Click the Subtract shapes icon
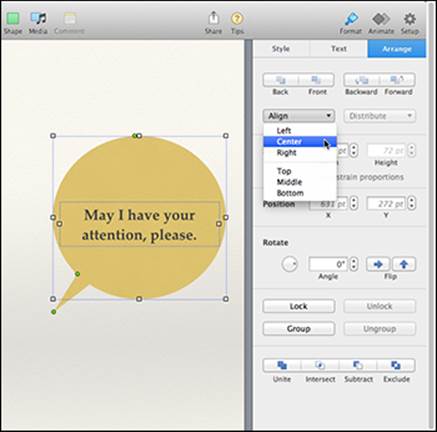 [x=358, y=365]
